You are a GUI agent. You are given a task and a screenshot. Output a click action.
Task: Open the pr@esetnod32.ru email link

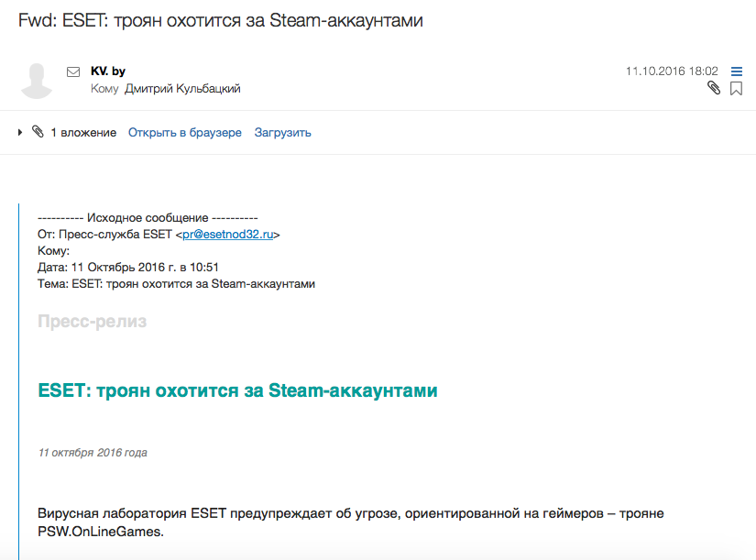(227, 235)
